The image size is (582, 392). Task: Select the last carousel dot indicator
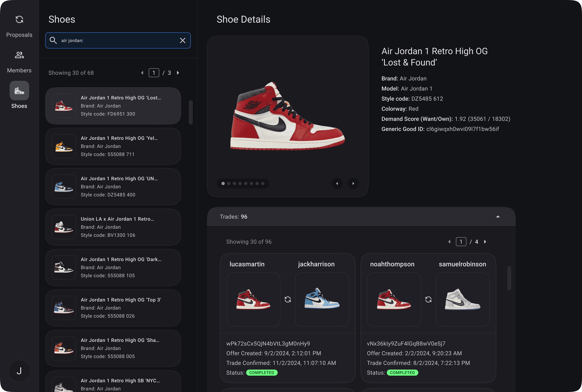[x=263, y=183]
